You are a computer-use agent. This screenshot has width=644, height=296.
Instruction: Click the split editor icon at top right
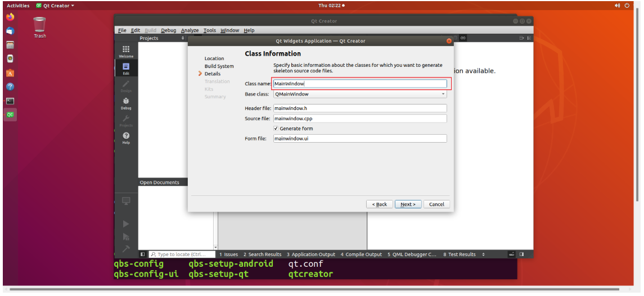pyautogui.click(x=521, y=38)
